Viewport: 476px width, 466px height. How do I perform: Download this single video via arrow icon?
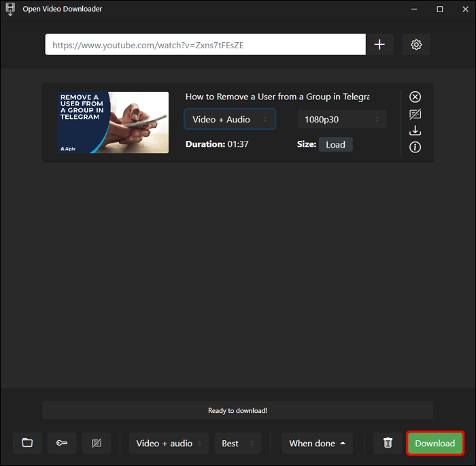(x=415, y=131)
